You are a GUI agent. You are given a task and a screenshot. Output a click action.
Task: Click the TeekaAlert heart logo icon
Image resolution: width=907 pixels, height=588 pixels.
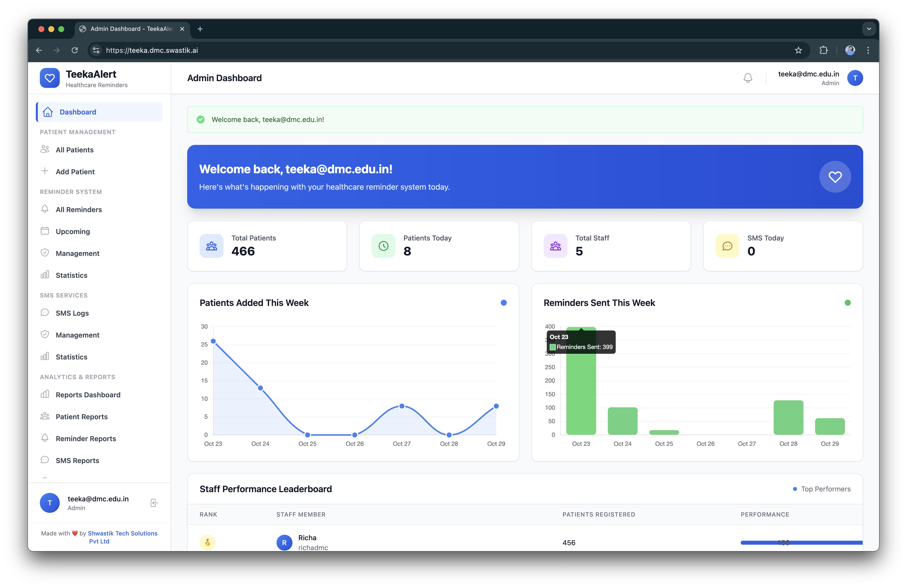pyautogui.click(x=50, y=78)
